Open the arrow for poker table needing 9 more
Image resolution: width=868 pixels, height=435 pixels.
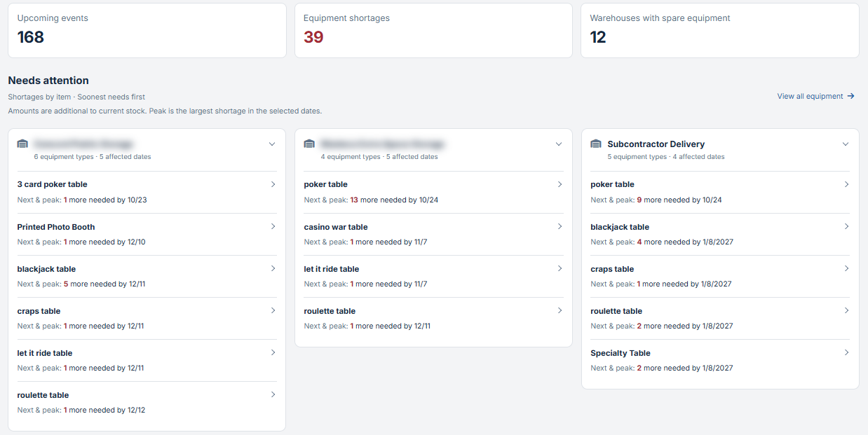846,184
